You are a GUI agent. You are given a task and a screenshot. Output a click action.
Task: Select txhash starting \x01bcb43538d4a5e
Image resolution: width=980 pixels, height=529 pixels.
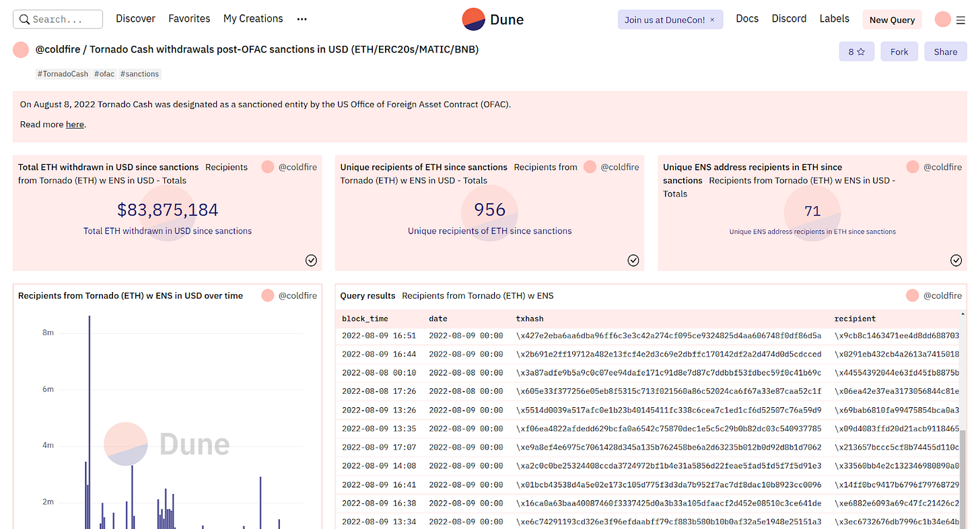coord(669,484)
